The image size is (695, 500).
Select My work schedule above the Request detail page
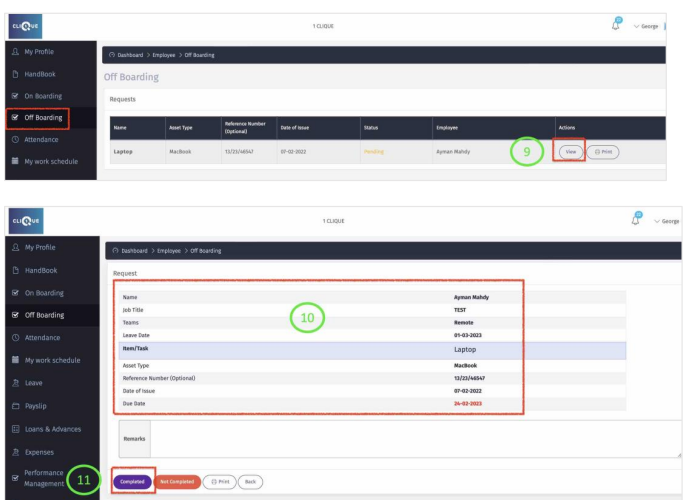pos(51,161)
